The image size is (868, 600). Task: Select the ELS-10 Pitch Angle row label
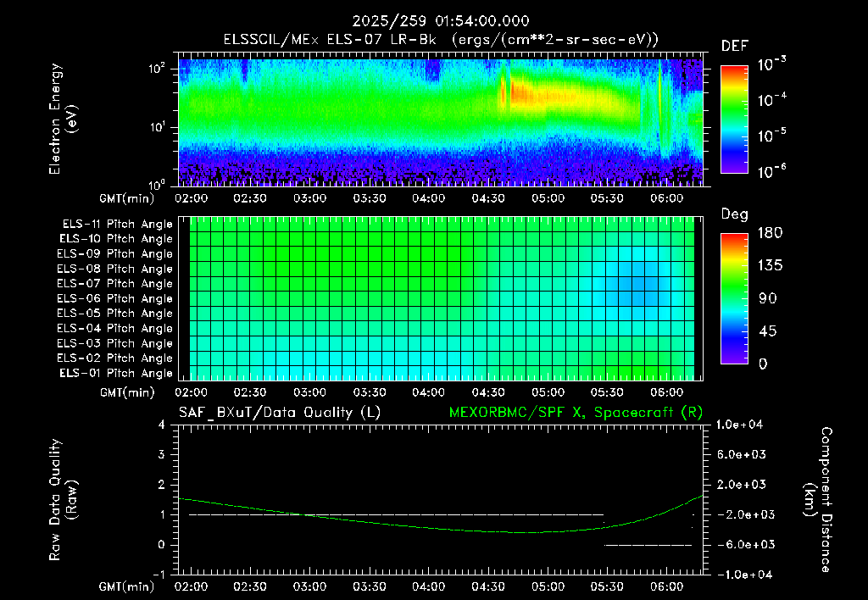[116, 239]
